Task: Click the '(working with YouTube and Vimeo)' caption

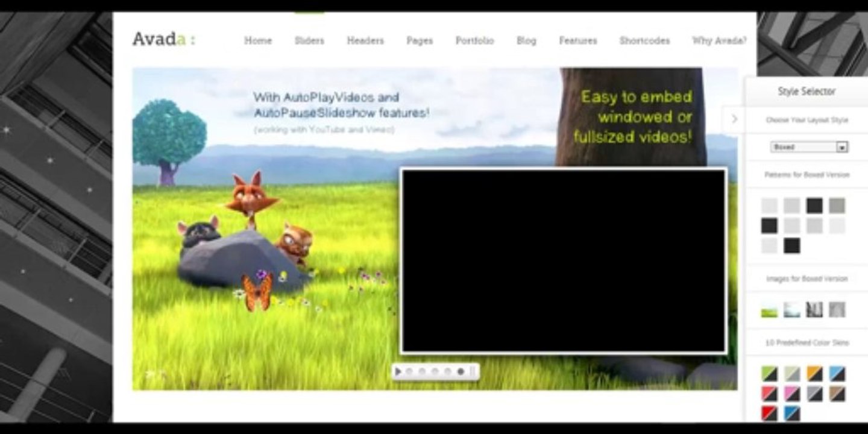Action: [324, 129]
